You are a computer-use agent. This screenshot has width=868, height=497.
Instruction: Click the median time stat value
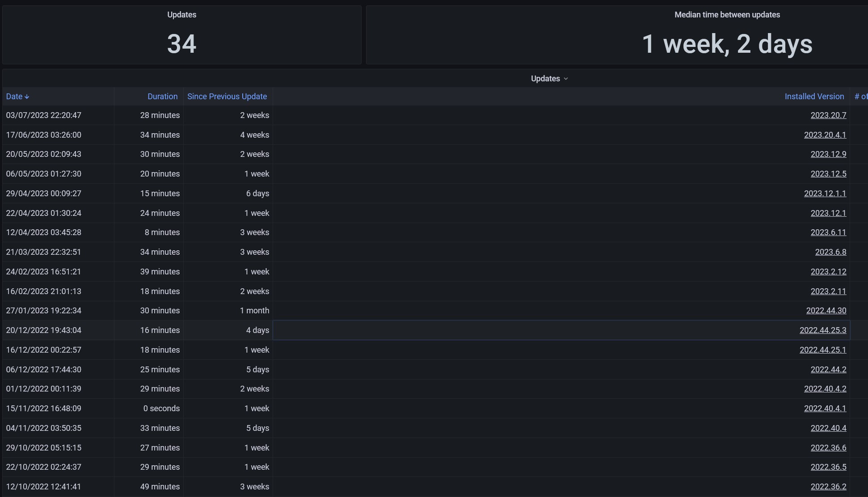tap(727, 44)
